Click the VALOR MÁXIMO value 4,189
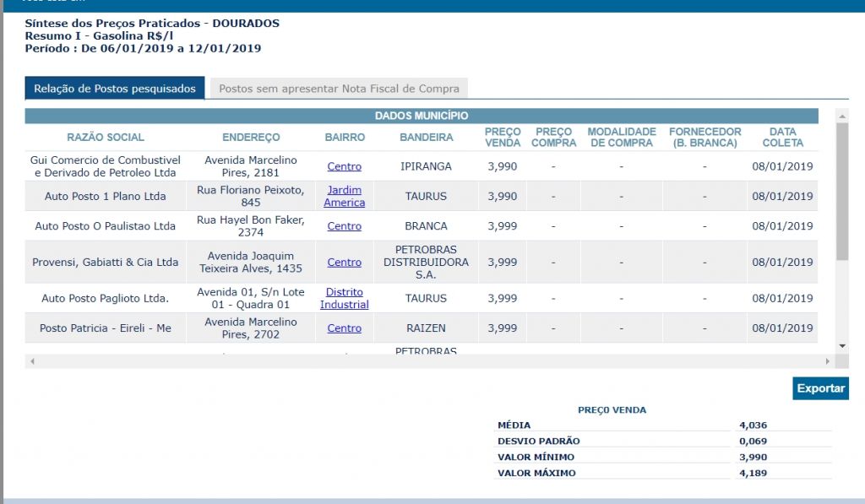Viewport: 865px width, 504px height. pos(753,473)
